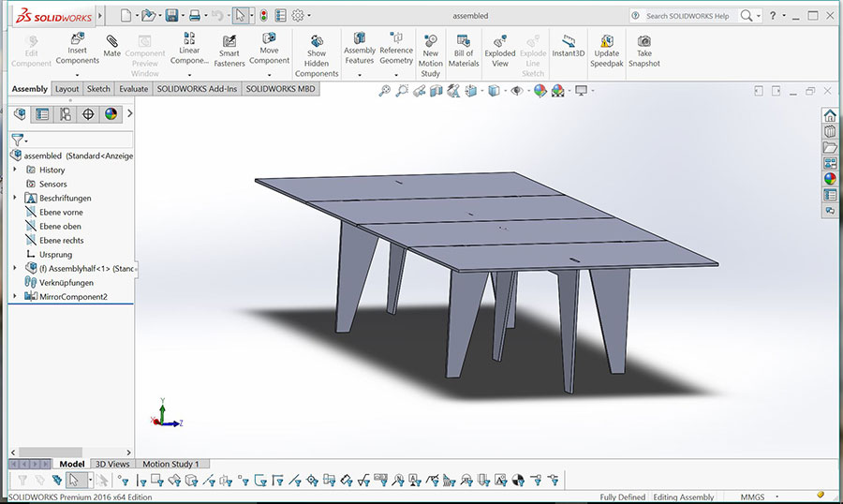Open the Insert Components dropdown arrow

(77, 75)
